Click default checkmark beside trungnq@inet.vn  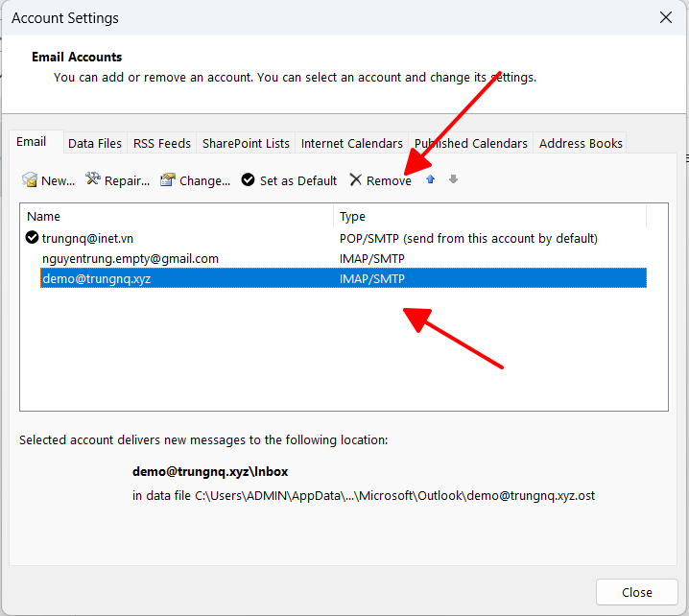click(32, 238)
